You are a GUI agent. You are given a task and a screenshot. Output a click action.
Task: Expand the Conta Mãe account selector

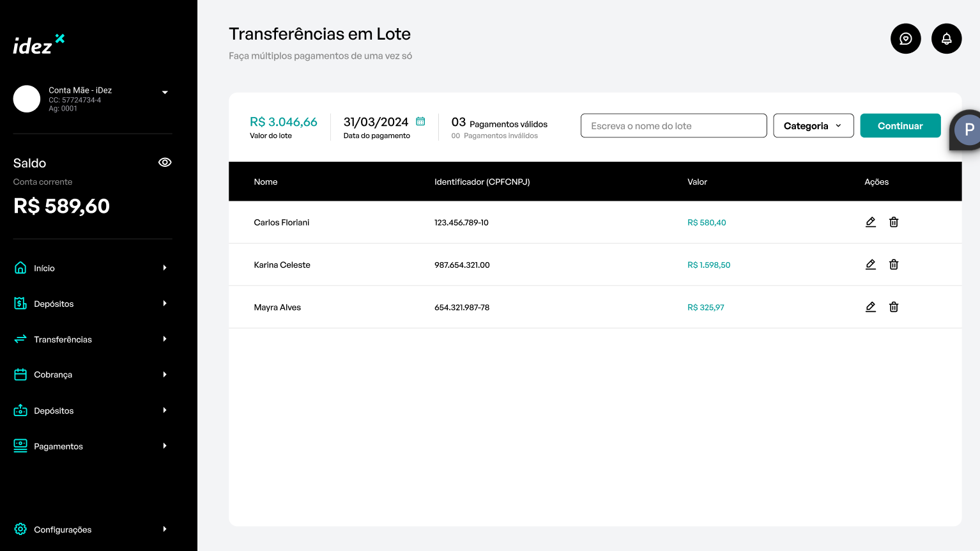[x=165, y=93]
